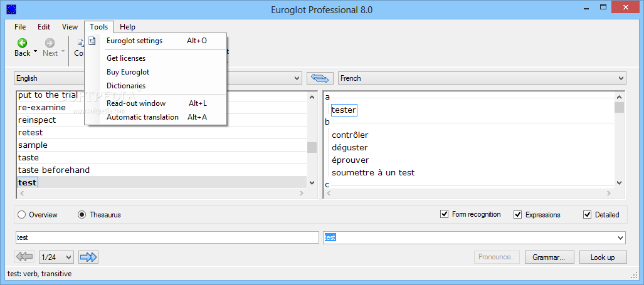Choose Buy Euroglot menu entry
The height and width of the screenshot is (285, 644).
156,72
